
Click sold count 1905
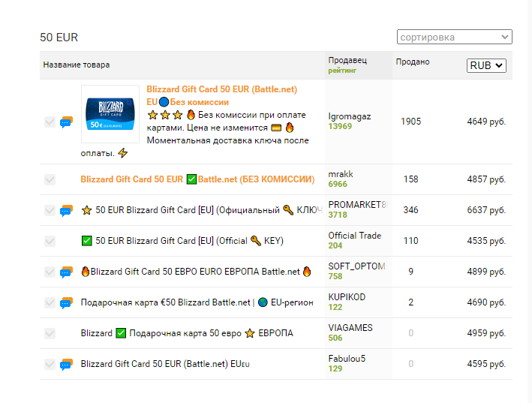point(411,122)
